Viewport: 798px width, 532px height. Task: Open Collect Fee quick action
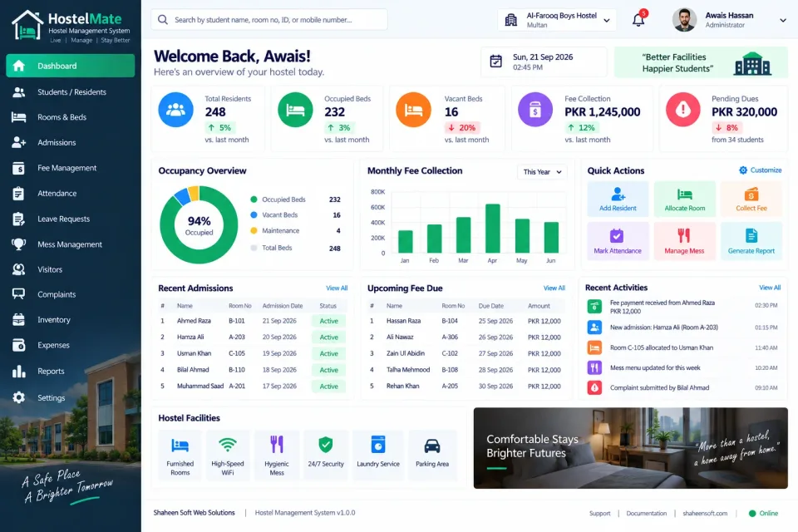click(751, 199)
